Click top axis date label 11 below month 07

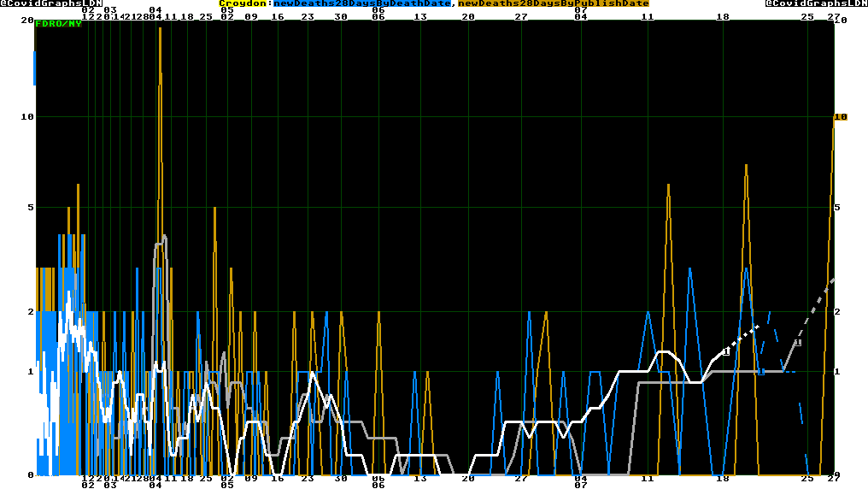tap(648, 17)
